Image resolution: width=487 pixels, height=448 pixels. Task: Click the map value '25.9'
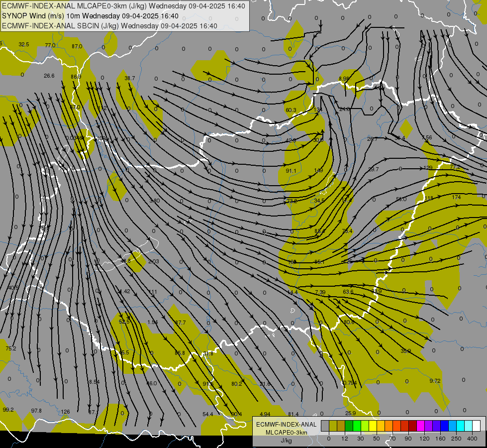350,413
